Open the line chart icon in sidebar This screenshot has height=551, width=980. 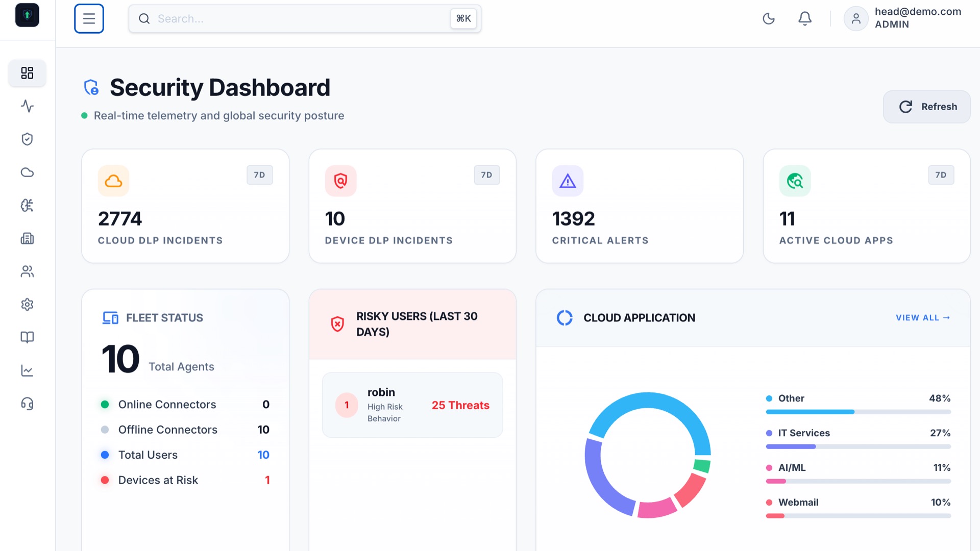pyautogui.click(x=27, y=370)
